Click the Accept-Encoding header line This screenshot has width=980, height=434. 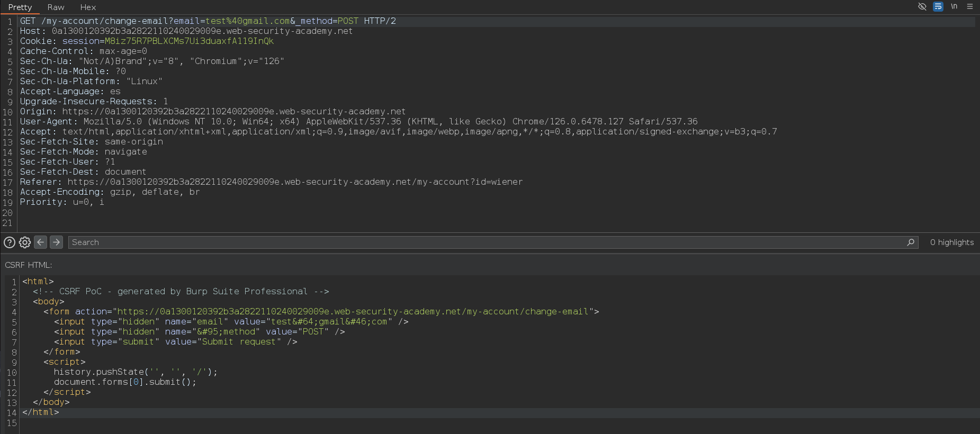pos(110,192)
